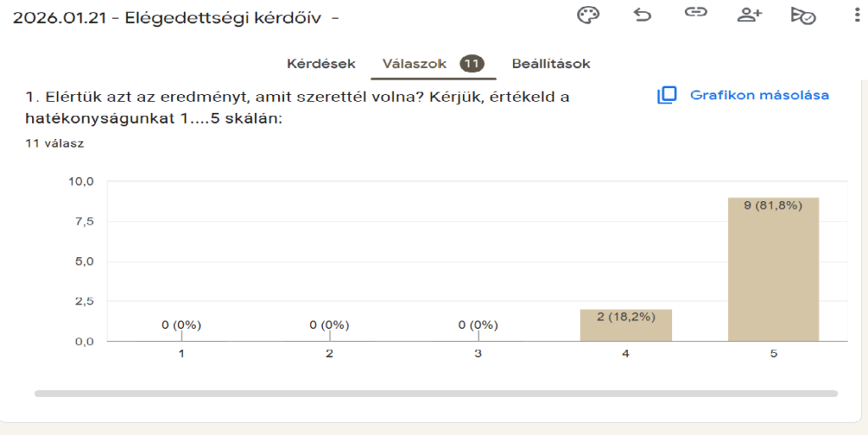This screenshot has height=435, width=868.
Task: Click the publish form icon
Action: click(802, 15)
